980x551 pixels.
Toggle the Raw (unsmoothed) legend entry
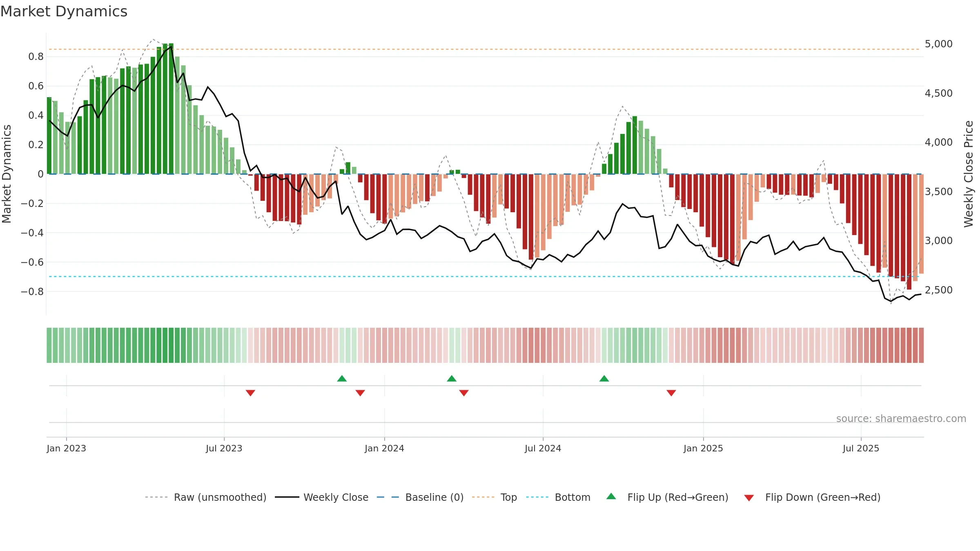(206, 497)
